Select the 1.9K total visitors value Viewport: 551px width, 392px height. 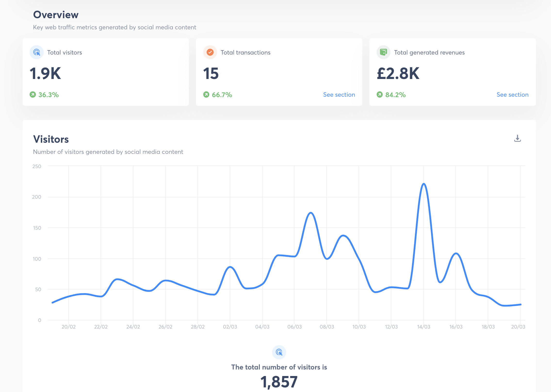[x=45, y=73]
